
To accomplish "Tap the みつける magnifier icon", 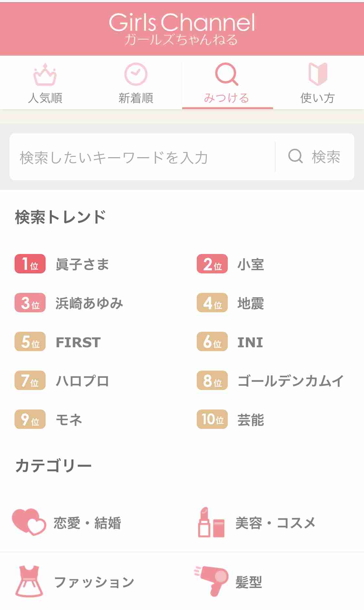I will tap(227, 75).
